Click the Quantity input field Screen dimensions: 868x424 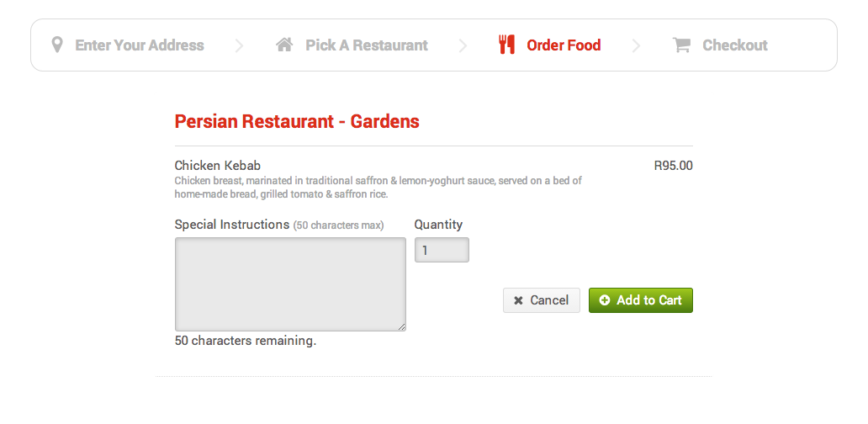point(442,250)
